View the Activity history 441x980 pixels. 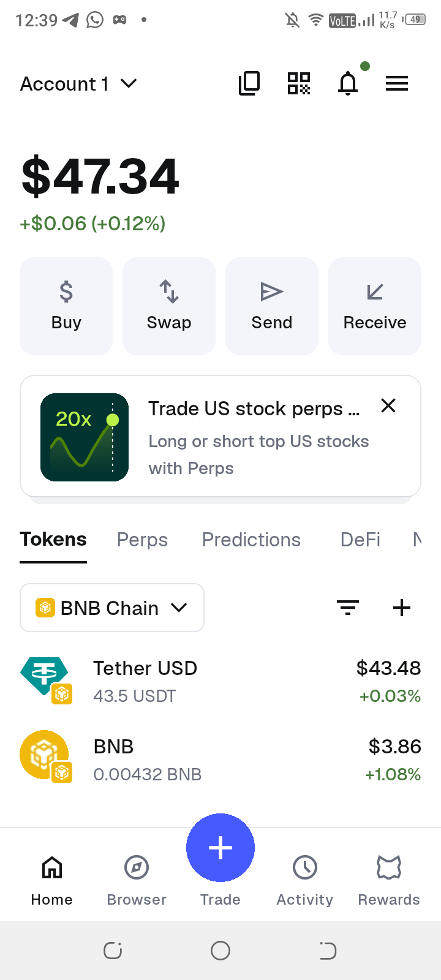click(x=304, y=876)
